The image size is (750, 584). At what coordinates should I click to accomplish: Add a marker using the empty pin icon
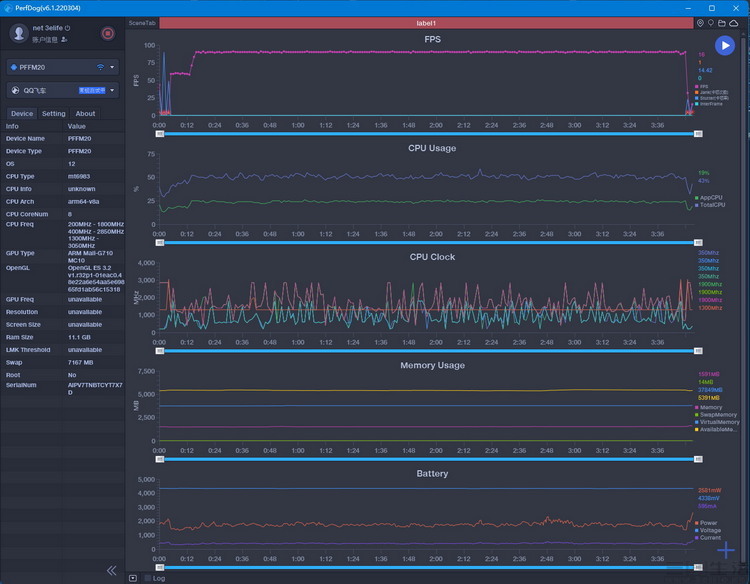click(x=711, y=23)
